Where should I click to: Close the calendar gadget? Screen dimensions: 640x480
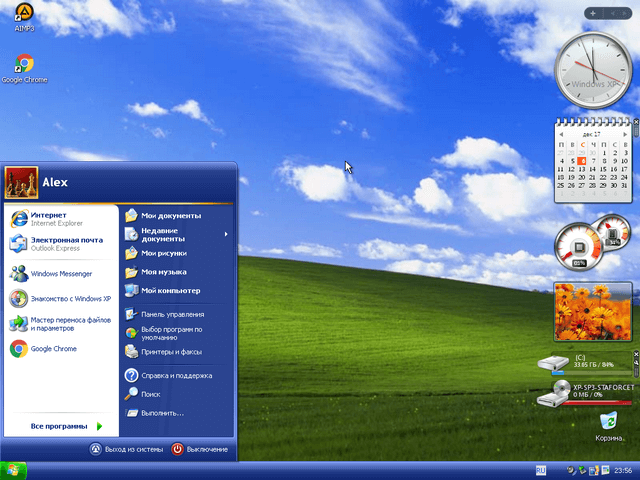click(636, 122)
